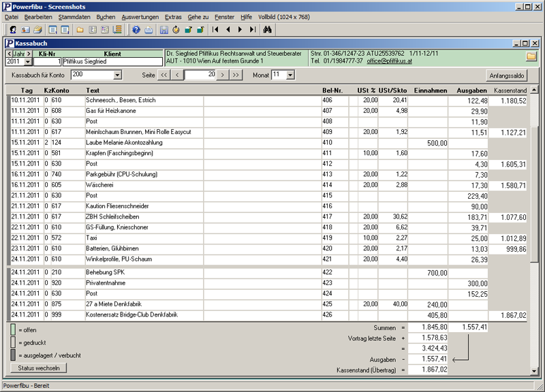This screenshot has width=545, height=392.
Task: Open the Monat dropdown
Action: click(x=290, y=75)
